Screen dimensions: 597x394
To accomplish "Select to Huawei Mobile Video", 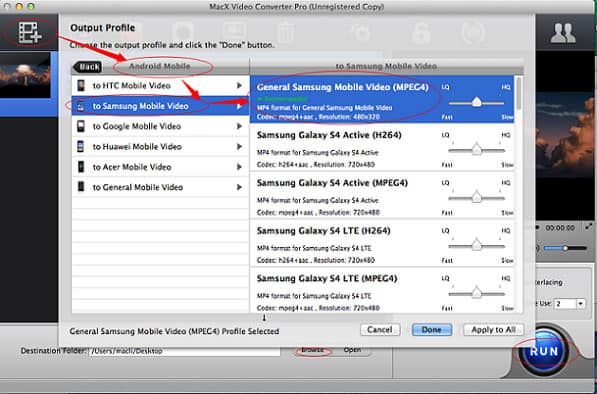I will coord(160,147).
